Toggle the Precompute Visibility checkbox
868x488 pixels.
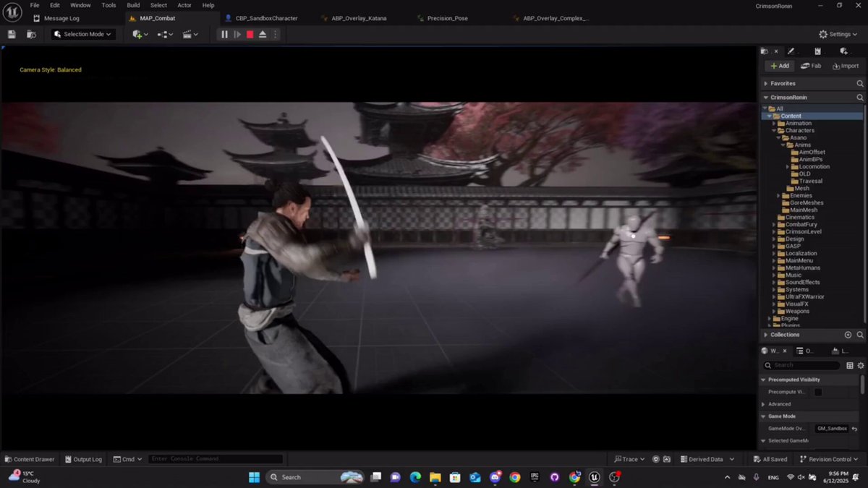818,392
